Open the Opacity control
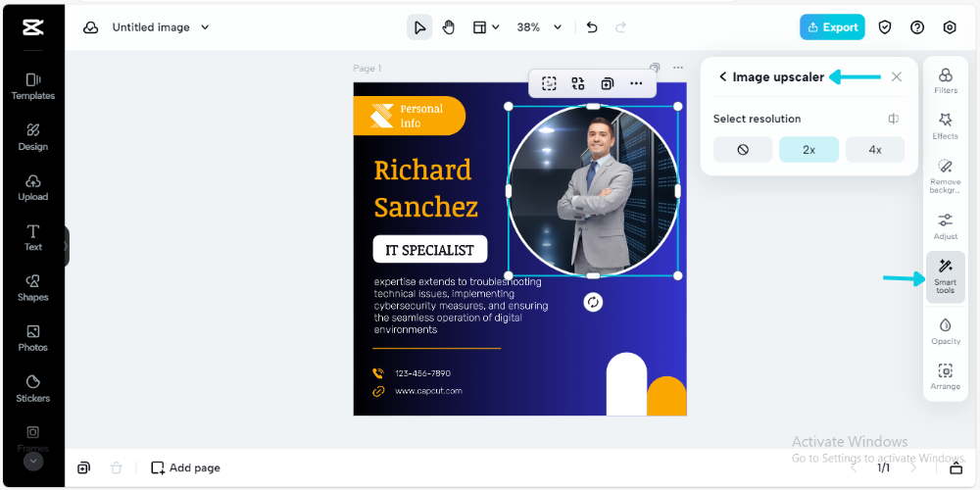 coord(946,332)
